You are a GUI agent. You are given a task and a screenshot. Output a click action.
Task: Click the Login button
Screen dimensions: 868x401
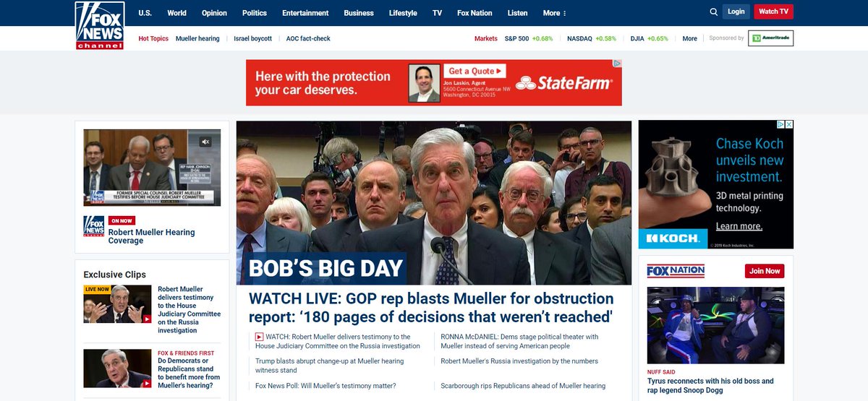pos(736,12)
